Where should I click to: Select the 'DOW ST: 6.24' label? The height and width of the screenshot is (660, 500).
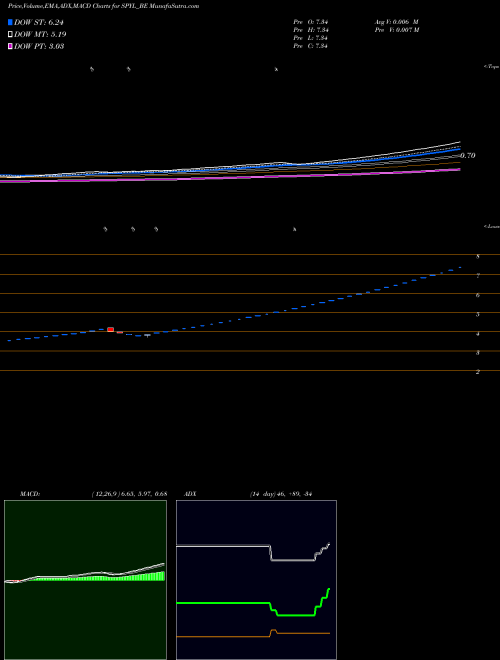tap(39, 22)
